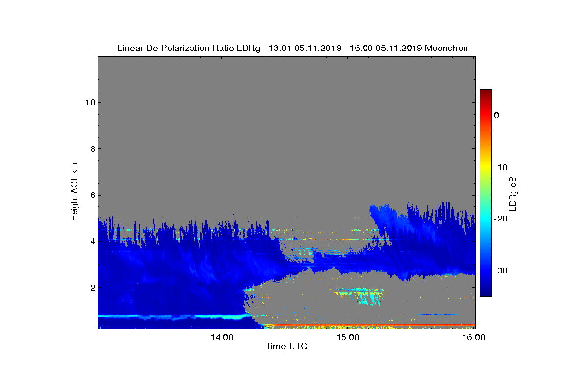Click the colorbar label '0'

[496, 115]
